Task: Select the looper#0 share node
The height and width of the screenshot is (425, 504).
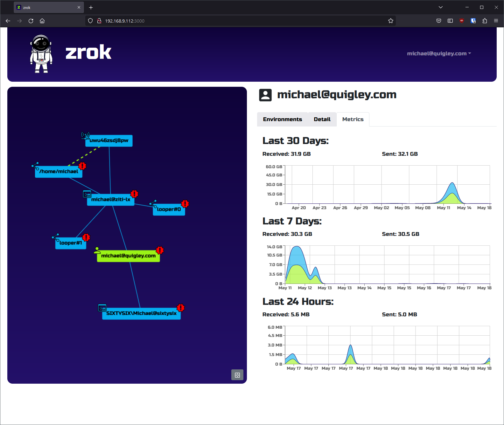Action: [x=169, y=209]
